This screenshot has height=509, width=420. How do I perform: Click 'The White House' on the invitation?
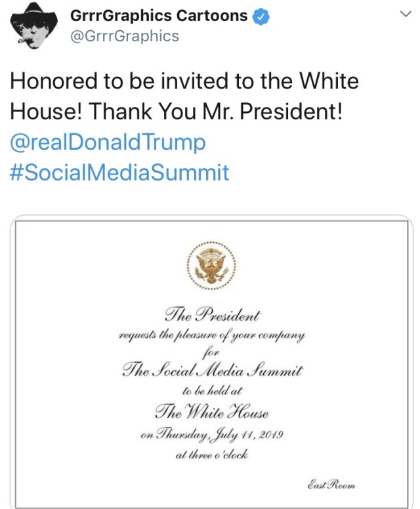pyautogui.click(x=211, y=413)
